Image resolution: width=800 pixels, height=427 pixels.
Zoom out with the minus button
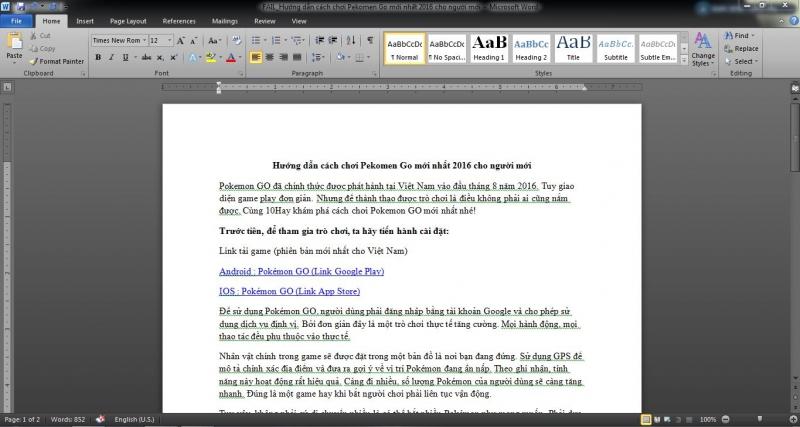click(726, 419)
